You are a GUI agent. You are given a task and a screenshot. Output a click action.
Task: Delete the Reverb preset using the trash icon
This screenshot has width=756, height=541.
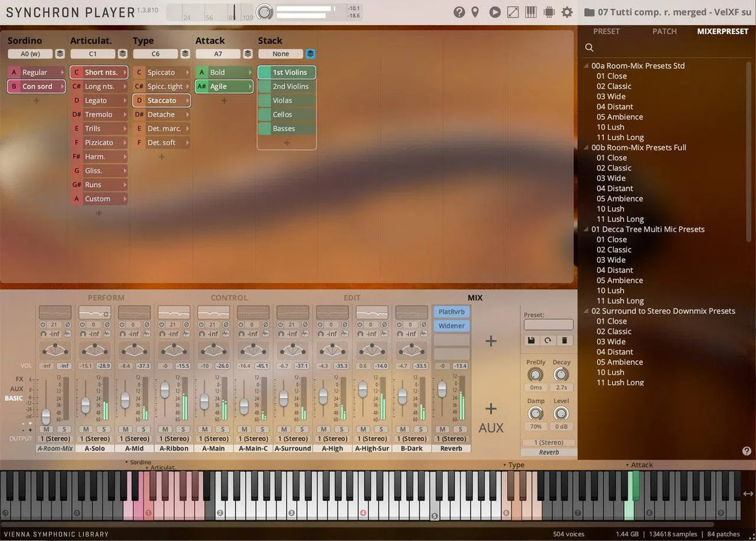564,340
